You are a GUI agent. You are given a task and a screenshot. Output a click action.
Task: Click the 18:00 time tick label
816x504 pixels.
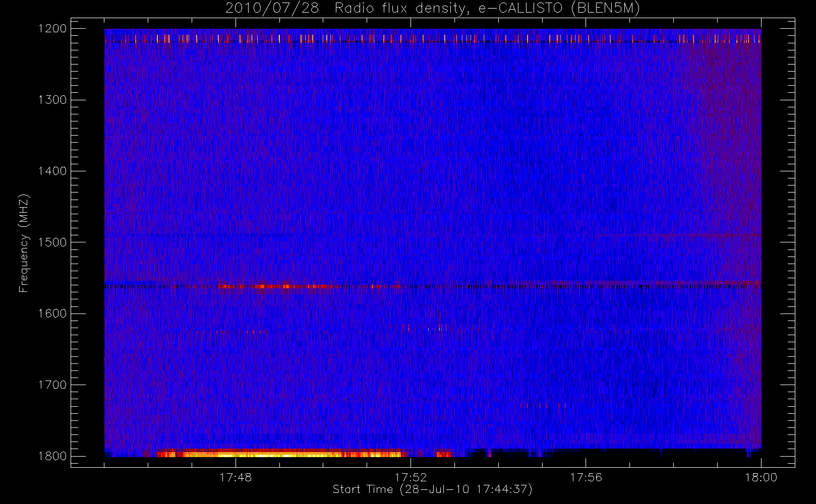(x=761, y=477)
